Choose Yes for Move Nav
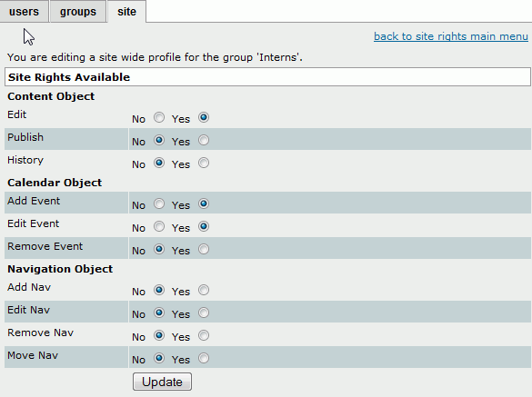The height and width of the screenshot is (397, 532). [204, 358]
